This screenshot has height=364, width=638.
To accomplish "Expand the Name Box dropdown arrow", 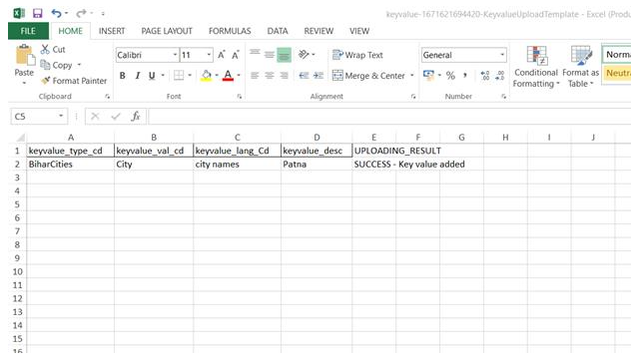I will [61, 117].
